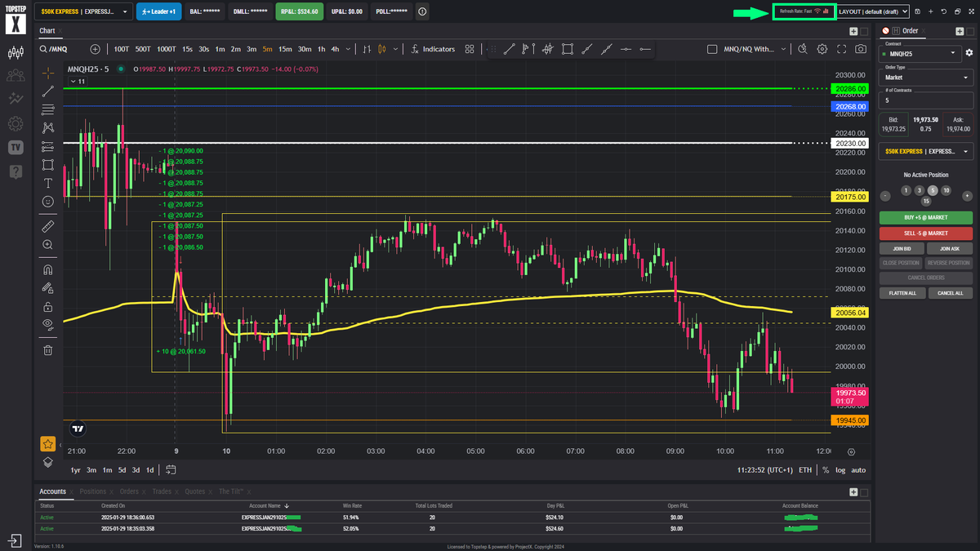This screenshot has height=551, width=980.
Task: Add symbol to compare with plus icon
Action: [x=96, y=49]
